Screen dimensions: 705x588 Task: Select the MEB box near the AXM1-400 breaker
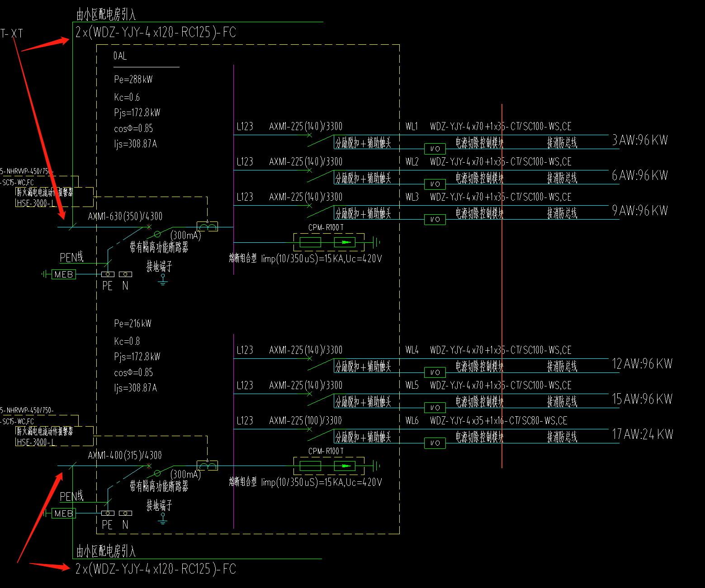pyautogui.click(x=63, y=513)
